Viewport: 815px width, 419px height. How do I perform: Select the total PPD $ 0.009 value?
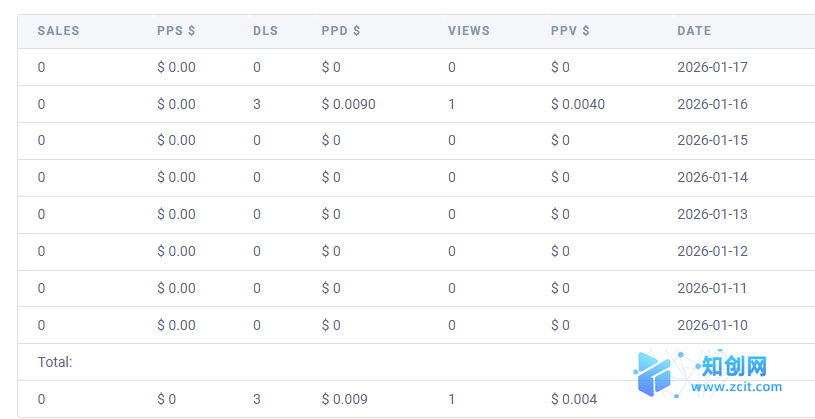[344, 399]
